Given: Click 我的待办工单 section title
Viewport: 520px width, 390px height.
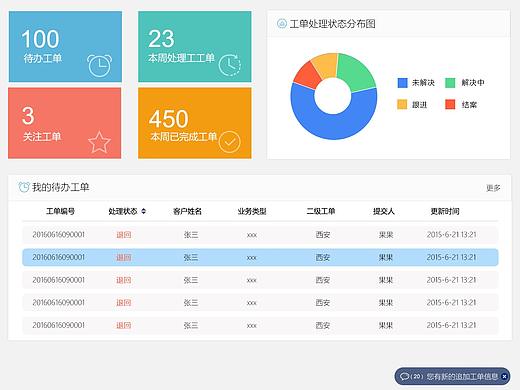Looking at the screenshot, I should [x=61, y=187].
